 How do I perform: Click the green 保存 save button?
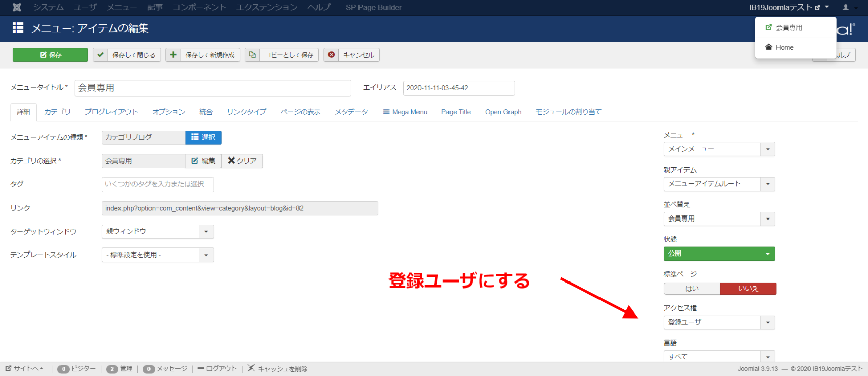(x=50, y=55)
